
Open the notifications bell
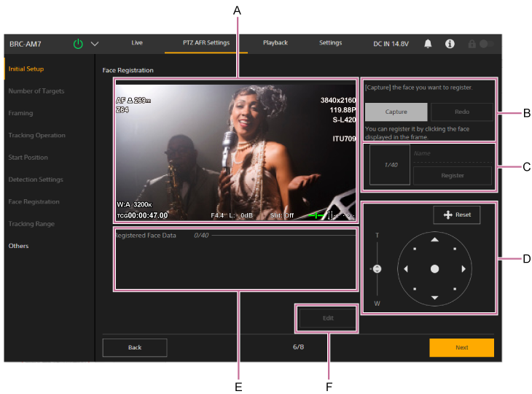tap(428, 44)
